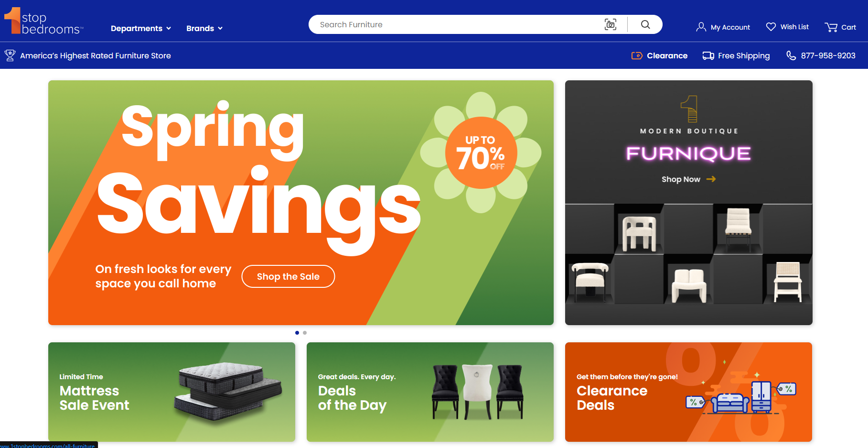Select the second carousel slide dot
This screenshot has width=868, height=448.
pos(305,333)
